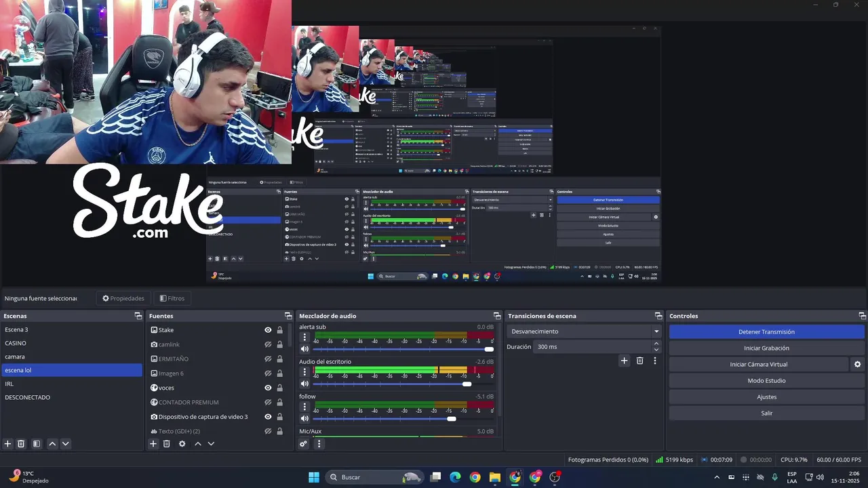Hide the voces source

(x=268, y=388)
